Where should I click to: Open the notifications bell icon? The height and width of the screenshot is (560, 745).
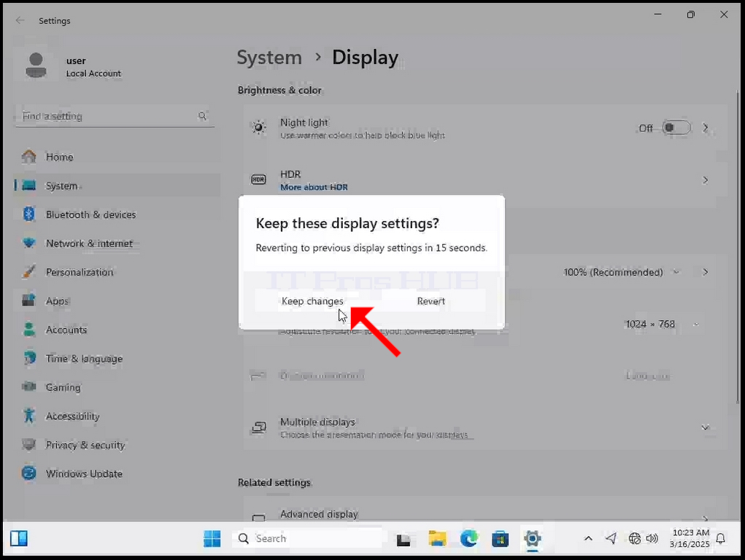[x=721, y=538]
